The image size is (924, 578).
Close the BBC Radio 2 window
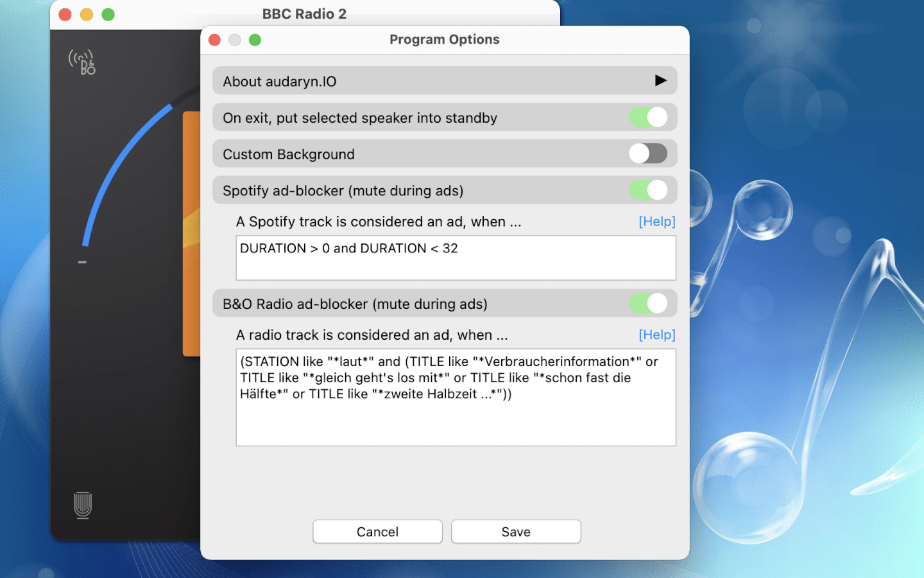(65, 14)
